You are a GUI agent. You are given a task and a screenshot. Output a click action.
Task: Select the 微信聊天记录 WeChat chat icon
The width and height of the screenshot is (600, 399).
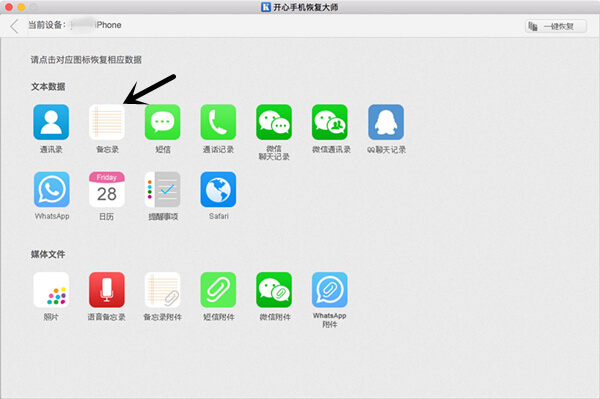tap(274, 122)
